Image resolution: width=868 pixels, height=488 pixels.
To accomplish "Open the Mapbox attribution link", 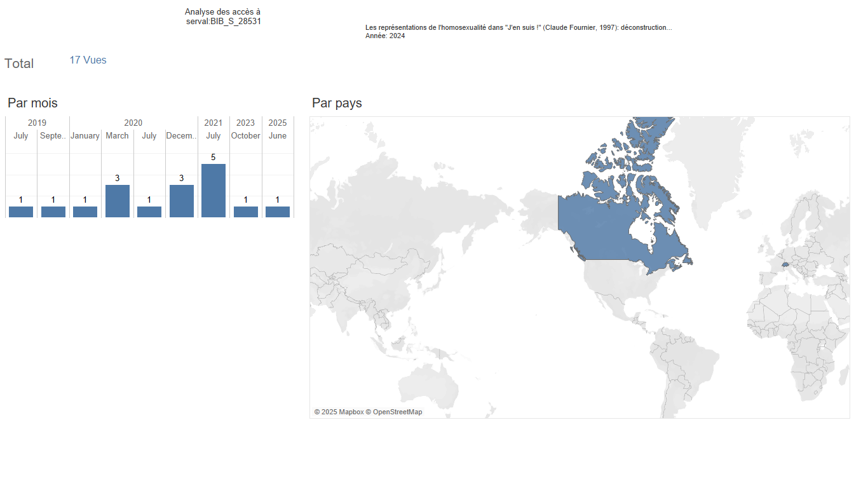I will point(339,412).
